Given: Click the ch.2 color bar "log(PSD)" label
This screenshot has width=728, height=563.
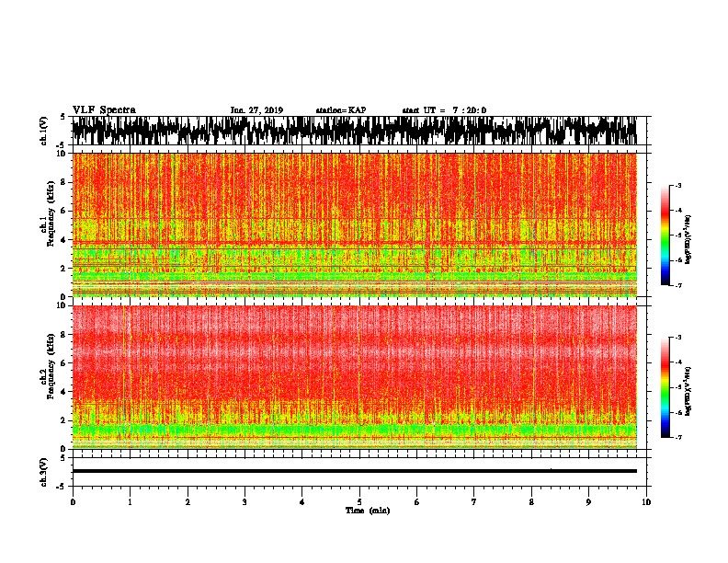Looking at the screenshot, I should coord(688,391).
